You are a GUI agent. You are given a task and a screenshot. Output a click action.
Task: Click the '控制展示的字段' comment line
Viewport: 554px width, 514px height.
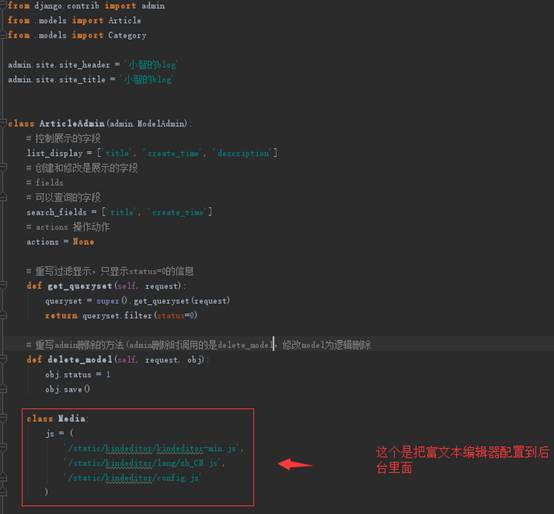[64, 138]
